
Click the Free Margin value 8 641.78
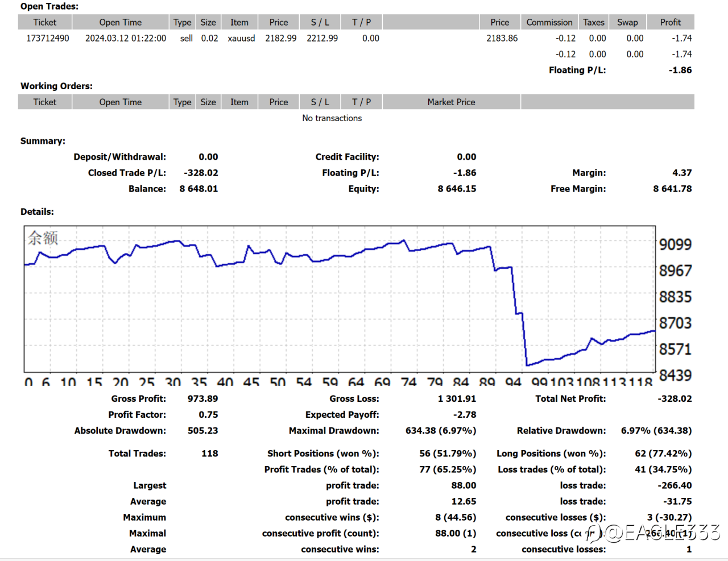pos(672,189)
